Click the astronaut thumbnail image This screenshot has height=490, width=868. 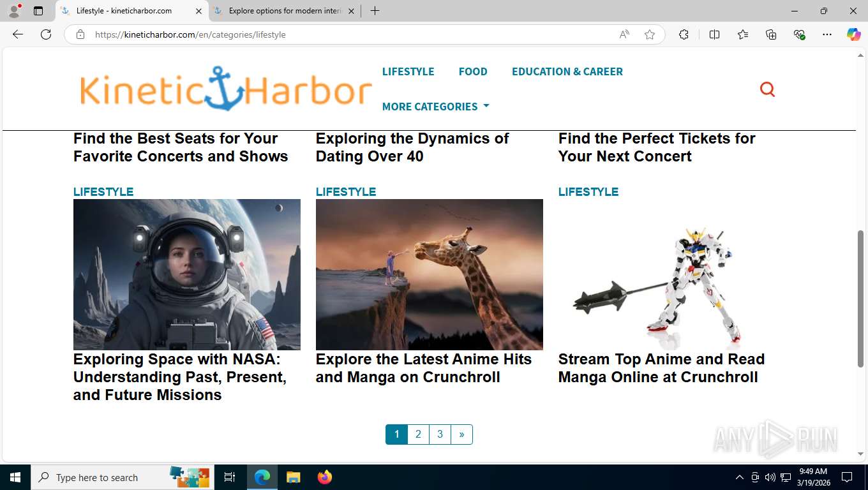pyautogui.click(x=187, y=274)
